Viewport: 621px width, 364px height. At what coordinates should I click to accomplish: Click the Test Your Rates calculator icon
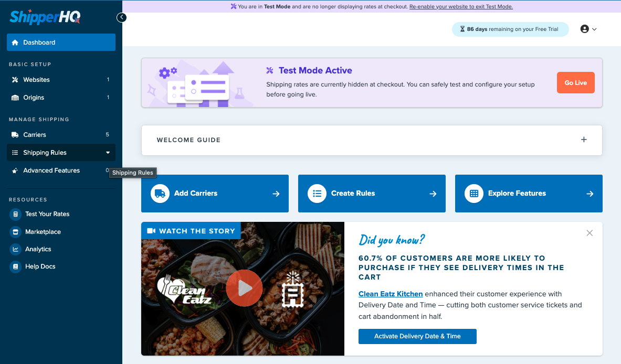[x=15, y=214]
